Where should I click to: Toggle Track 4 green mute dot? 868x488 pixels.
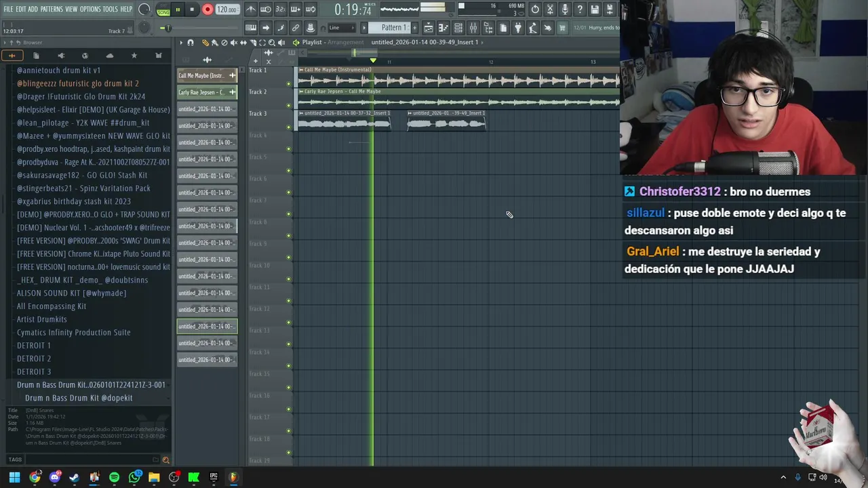point(289,148)
